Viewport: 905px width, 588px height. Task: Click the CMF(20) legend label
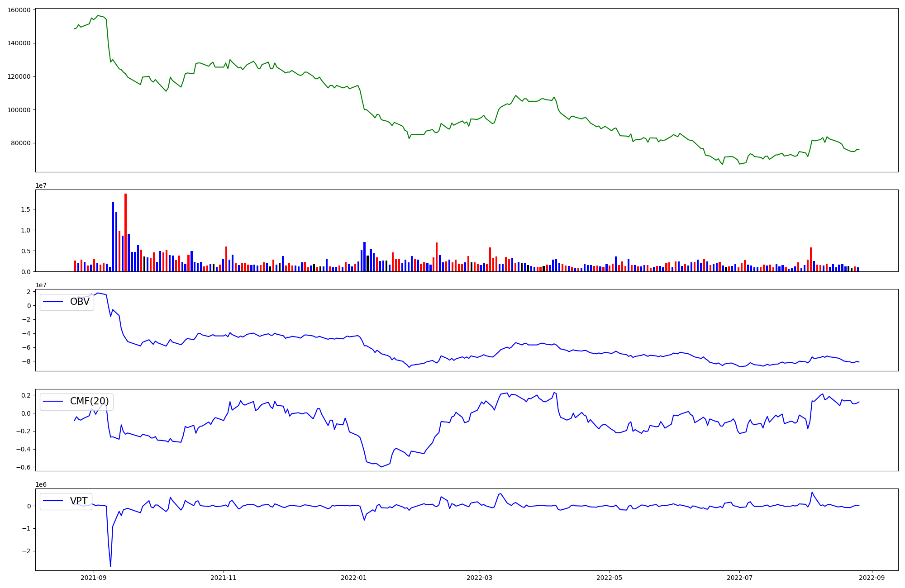click(x=89, y=401)
